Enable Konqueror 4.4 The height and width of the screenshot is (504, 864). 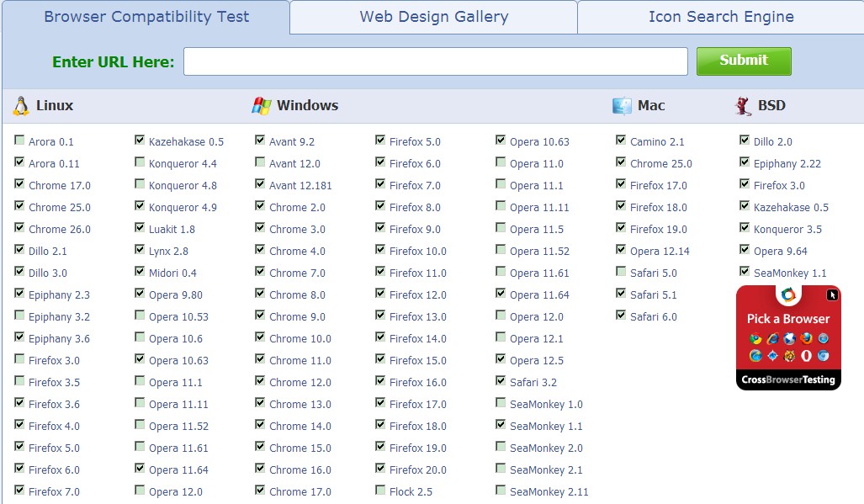pyautogui.click(x=140, y=162)
